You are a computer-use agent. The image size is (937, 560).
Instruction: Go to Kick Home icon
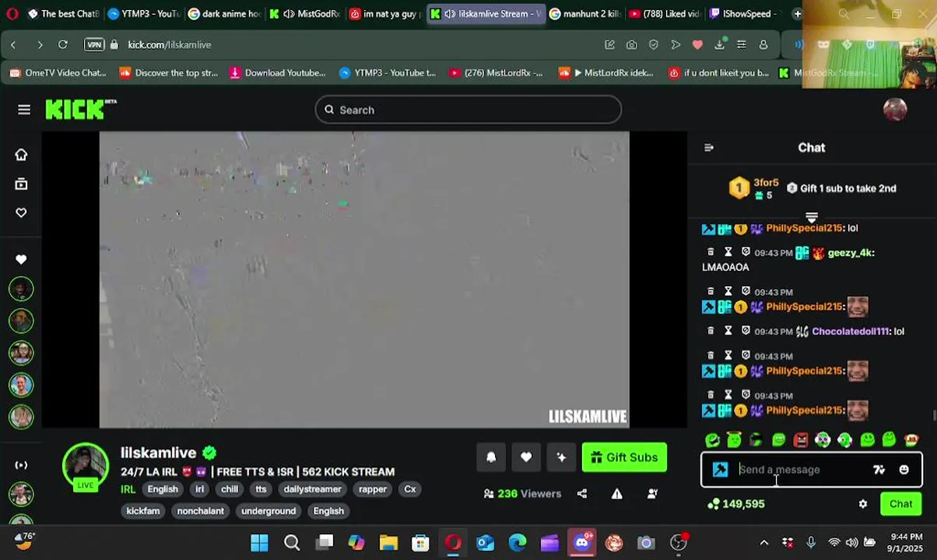point(21,155)
